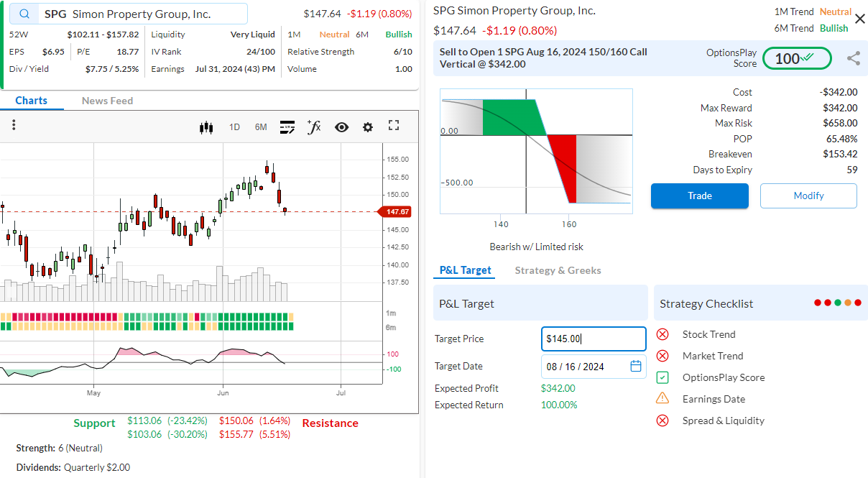This screenshot has width=868, height=478.
Task: Click the 52W range $102.11 - $157.82
Action: click(x=103, y=35)
